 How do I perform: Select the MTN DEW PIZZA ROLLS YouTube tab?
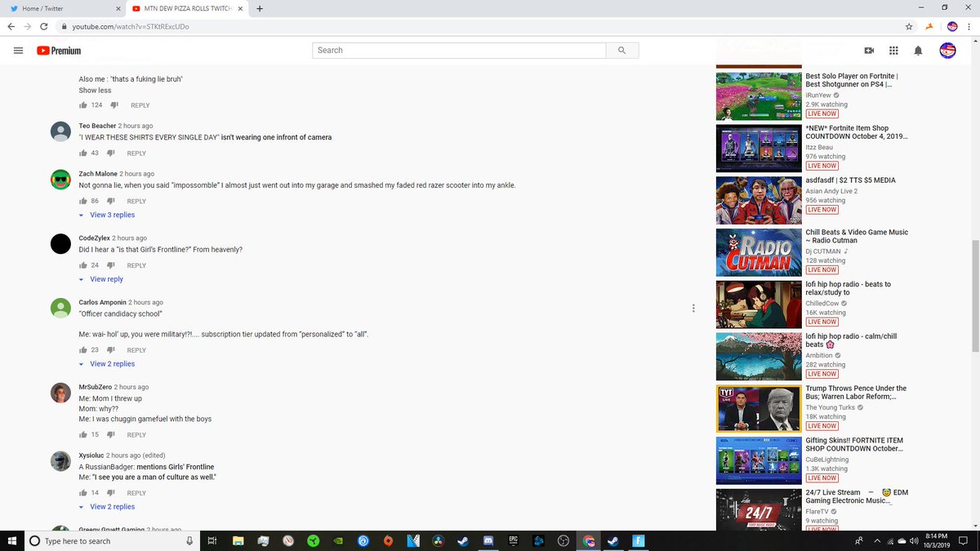[189, 8]
